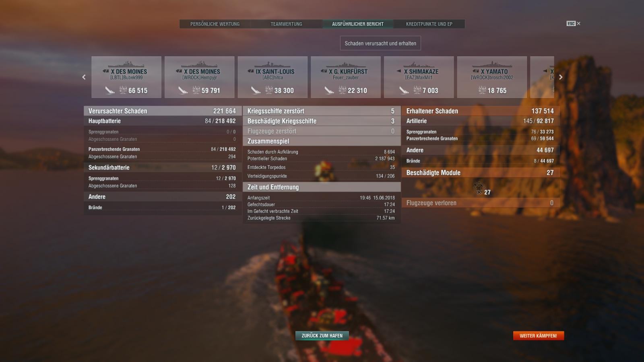Click shell icon on Bubek999's card
Image resolution: width=644 pixels, height=362 pixels.
[110, 90]
